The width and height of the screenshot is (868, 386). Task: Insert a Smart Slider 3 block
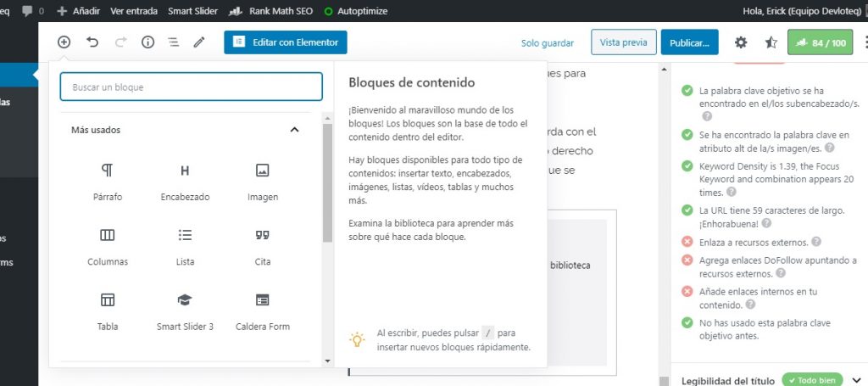pyautogui.click(x=185, y=310)
